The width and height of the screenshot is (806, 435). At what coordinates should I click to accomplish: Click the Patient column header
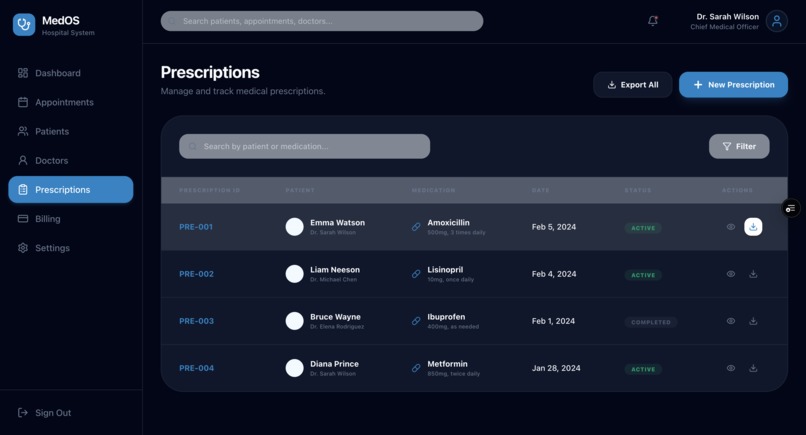pyautogui.click(x=300, y=190)
